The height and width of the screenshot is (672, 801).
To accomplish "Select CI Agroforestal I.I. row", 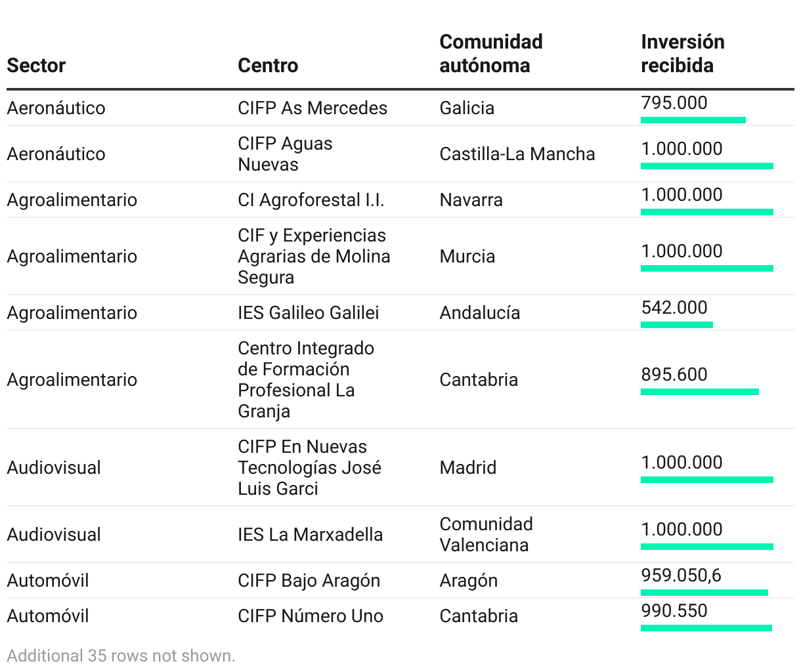I will (x=401, y=199).
